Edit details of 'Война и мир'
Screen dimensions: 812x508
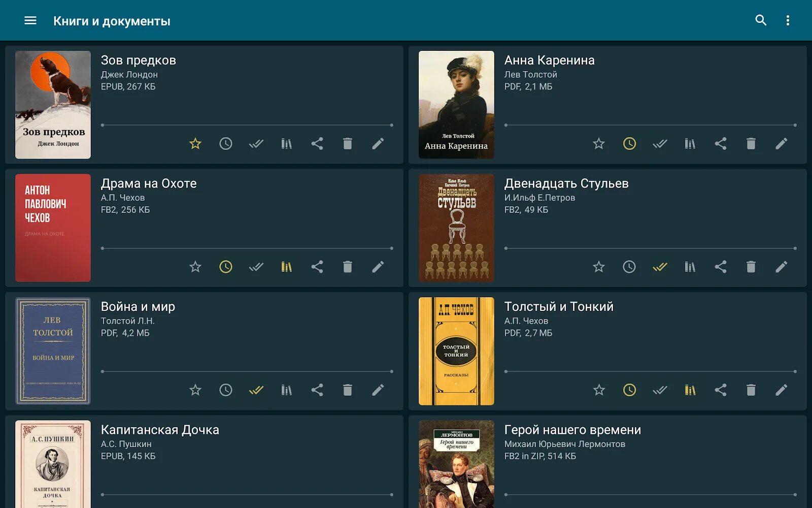point(378,390)
